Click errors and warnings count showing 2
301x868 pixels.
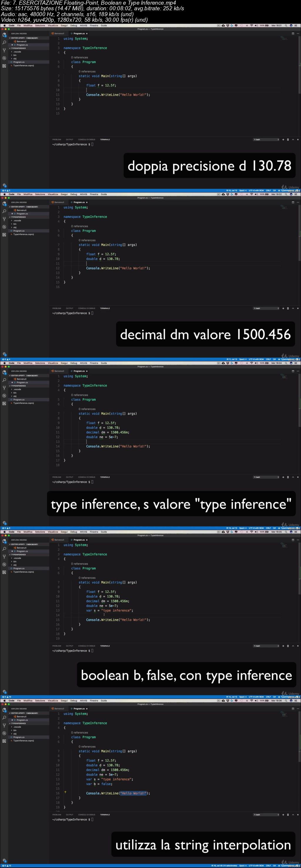(x=6, y=191)
